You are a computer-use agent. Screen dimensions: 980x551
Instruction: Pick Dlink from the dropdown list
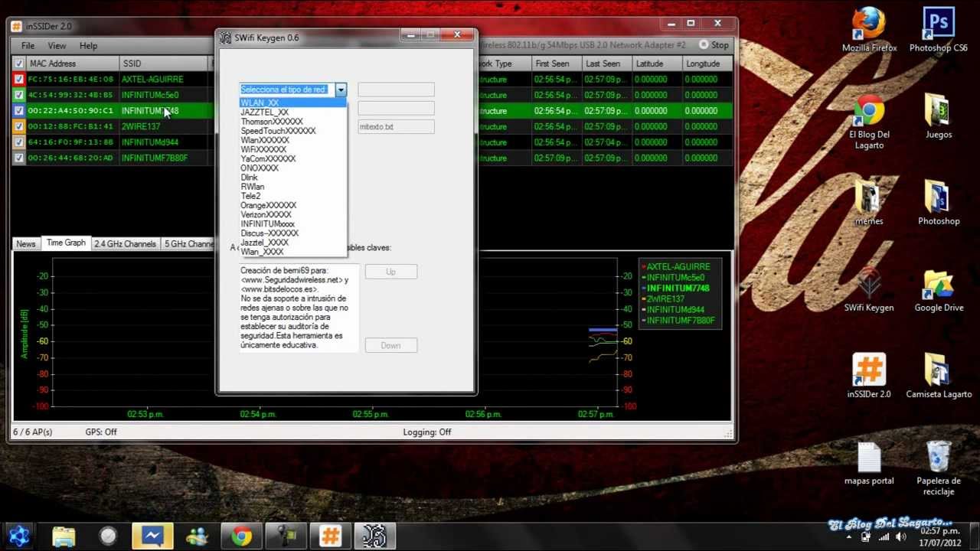pos(292,178)
